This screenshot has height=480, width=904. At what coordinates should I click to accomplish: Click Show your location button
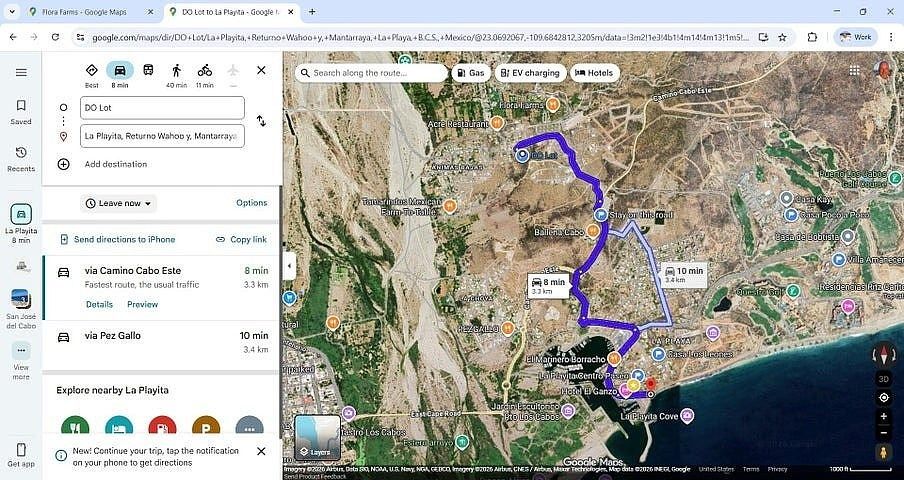pyautogui.click(x=884, y=398)
